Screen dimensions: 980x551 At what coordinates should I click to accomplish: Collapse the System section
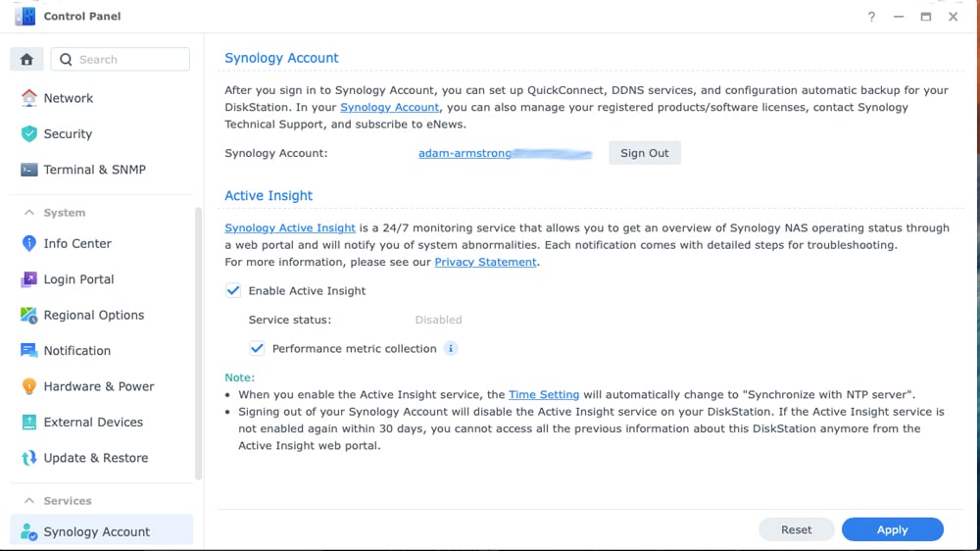[28, 213]
